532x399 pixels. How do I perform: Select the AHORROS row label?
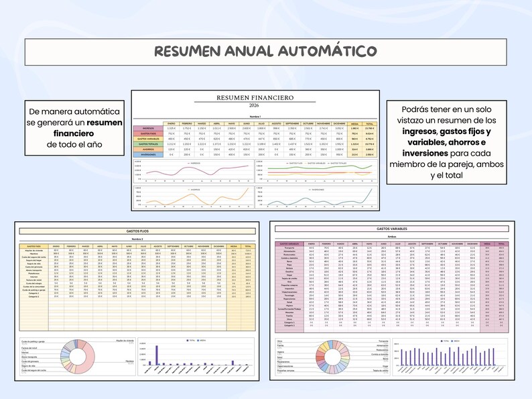148,150
